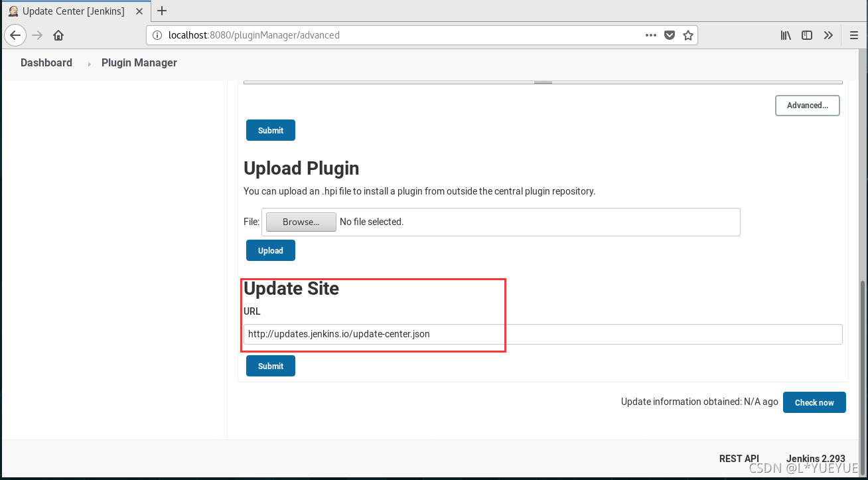Bookmark this page with the star icon
Image resolution: width=868 pixels, height=480 pixels.
(x=688, y=35)
